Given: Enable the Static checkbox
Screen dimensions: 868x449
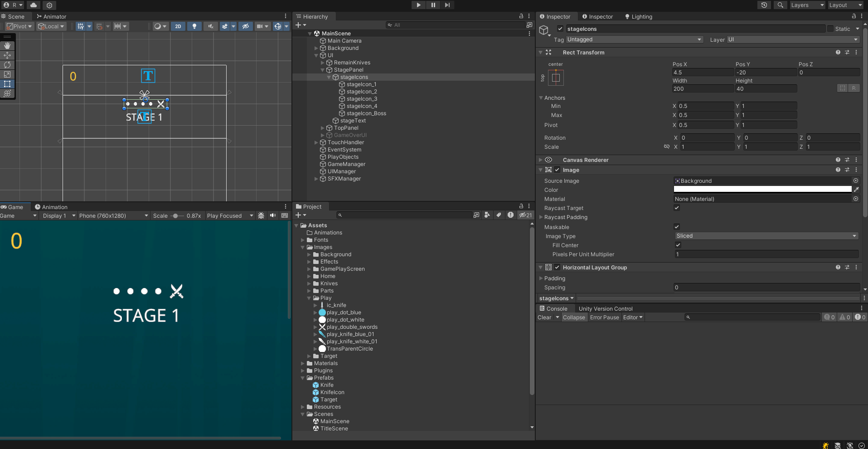Looking at the screenshot, I should click(x=830, y=29).
